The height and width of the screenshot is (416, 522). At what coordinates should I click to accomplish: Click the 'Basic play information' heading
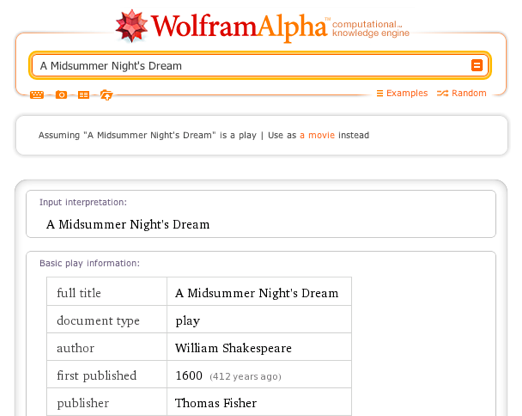tap(89, 263)
